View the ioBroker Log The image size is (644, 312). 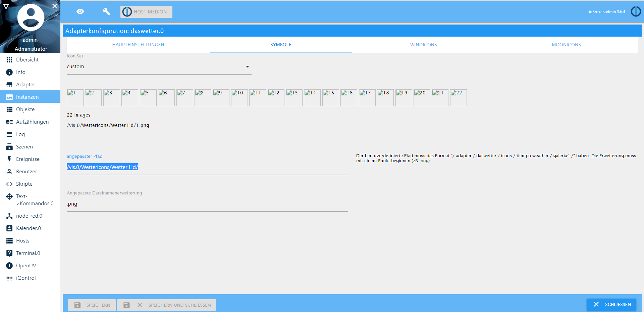(x=20, y=134)
